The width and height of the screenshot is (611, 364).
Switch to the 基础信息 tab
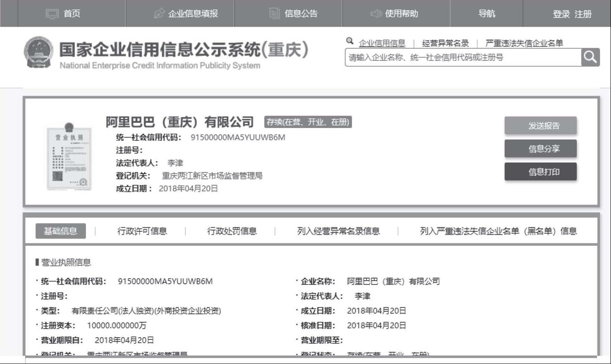60,231
